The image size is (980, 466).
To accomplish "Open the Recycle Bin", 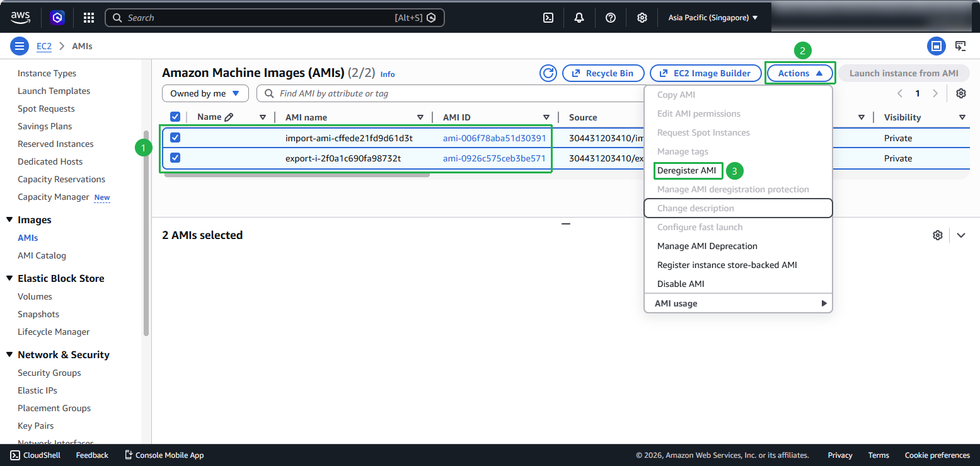I will (603, 73).
